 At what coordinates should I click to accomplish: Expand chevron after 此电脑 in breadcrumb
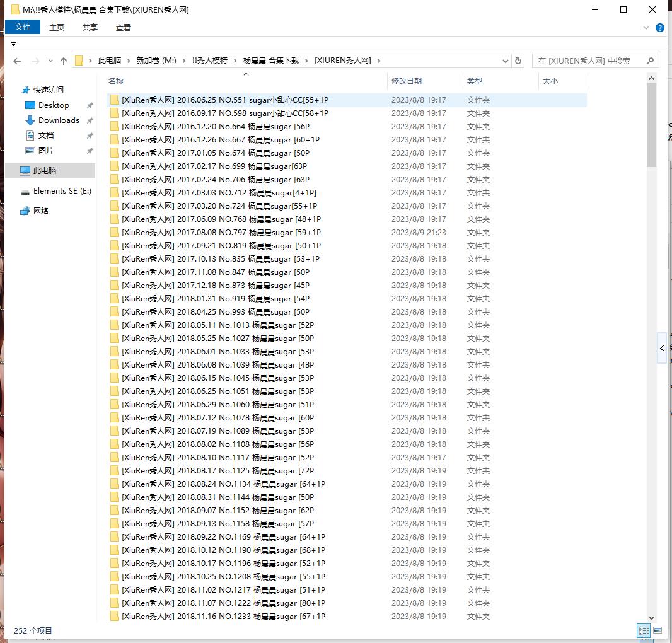coord(129,61)
